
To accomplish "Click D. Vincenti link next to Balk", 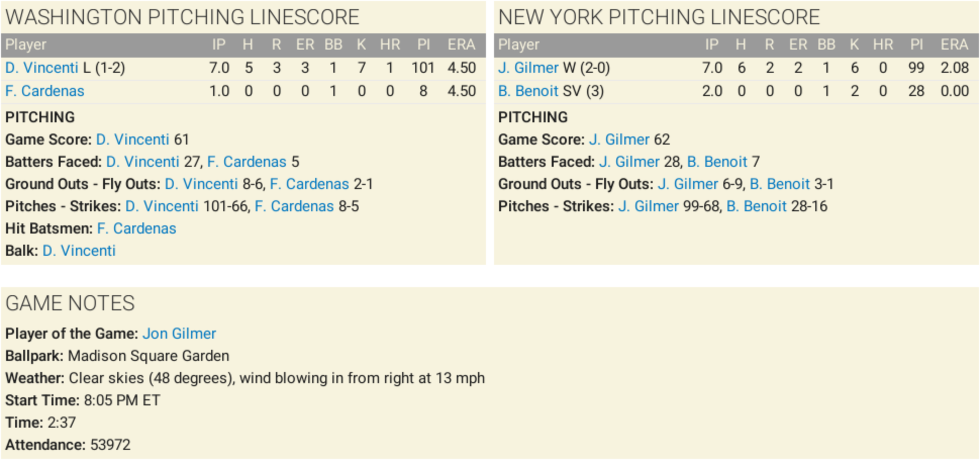I will (79, 251).
